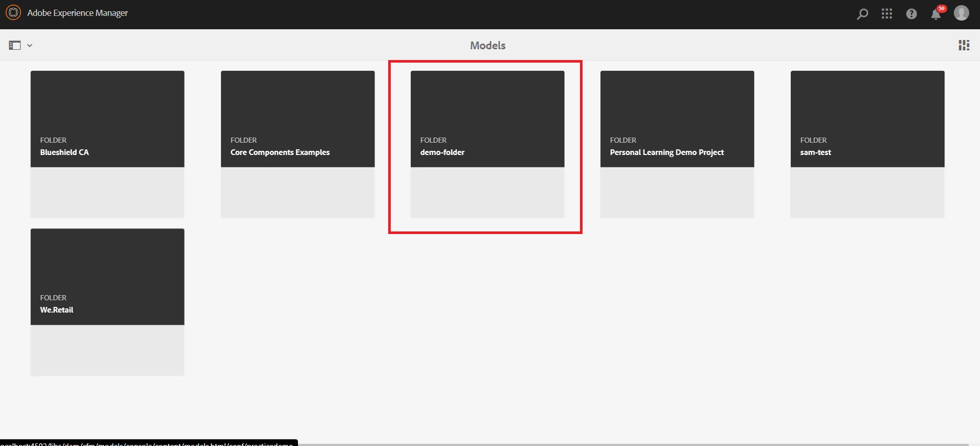Open the demo-folder folder card
Image resolution: width=980 pixels, height=446 pixels.
click(487, 144)
